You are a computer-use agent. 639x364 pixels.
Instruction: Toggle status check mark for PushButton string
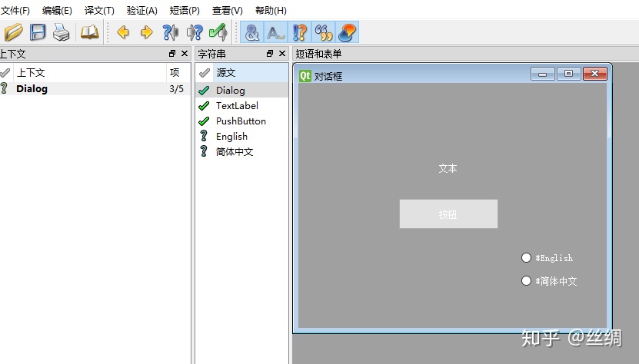click(x=204, y=121)
